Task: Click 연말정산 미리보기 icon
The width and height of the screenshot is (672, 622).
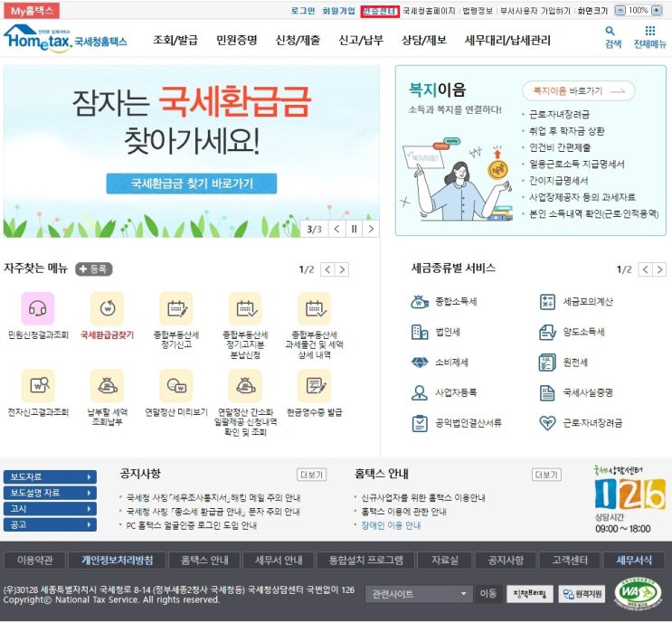Action: click(176, 385)
